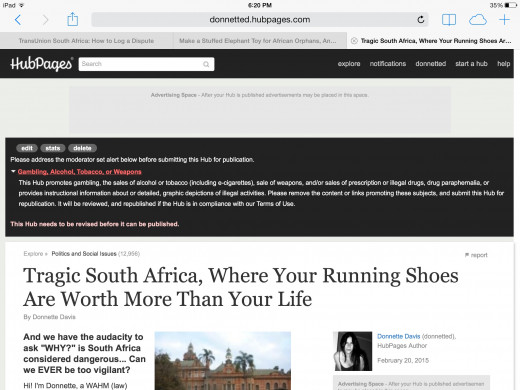Open the notifications menu
The image size is (520, 390).
point(388,64)
